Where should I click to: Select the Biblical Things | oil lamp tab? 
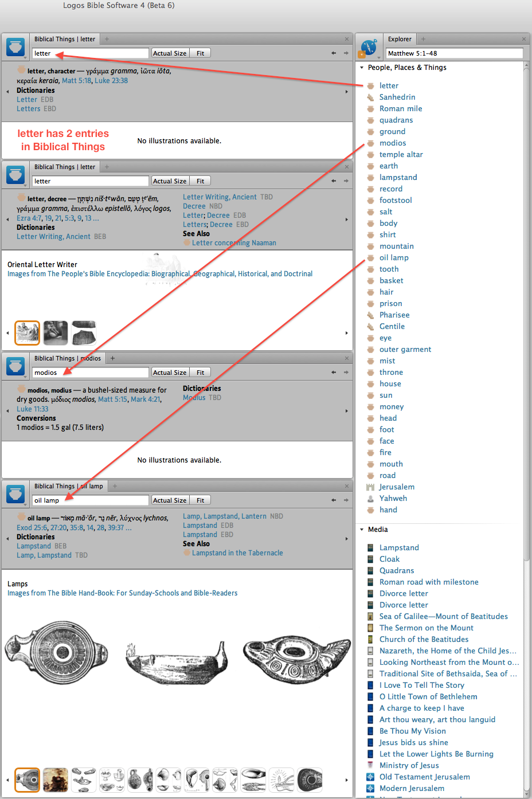point(68,486)
